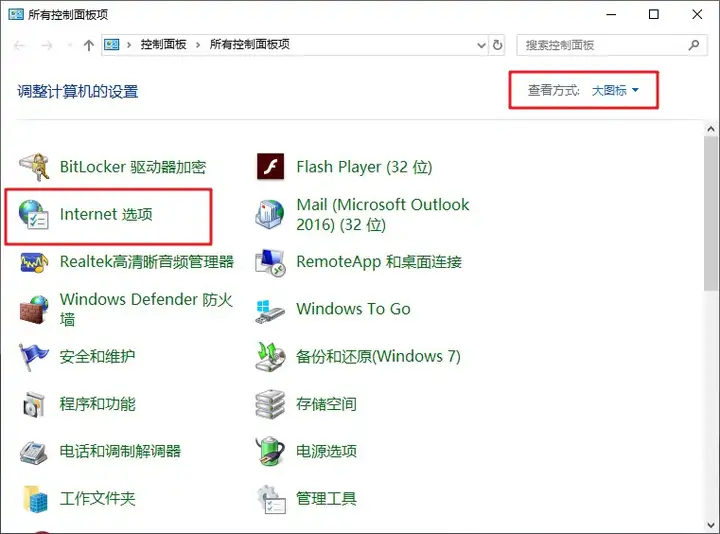The height and width of the screenshot is (534, 720).
Task: Click the Realtek audio manager icon
Action: pyautogui.click(x=34, y=262)
